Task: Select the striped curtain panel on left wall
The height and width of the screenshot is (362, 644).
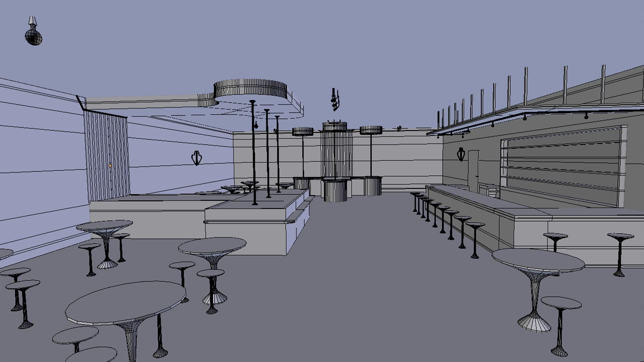Action: point(107,156)
